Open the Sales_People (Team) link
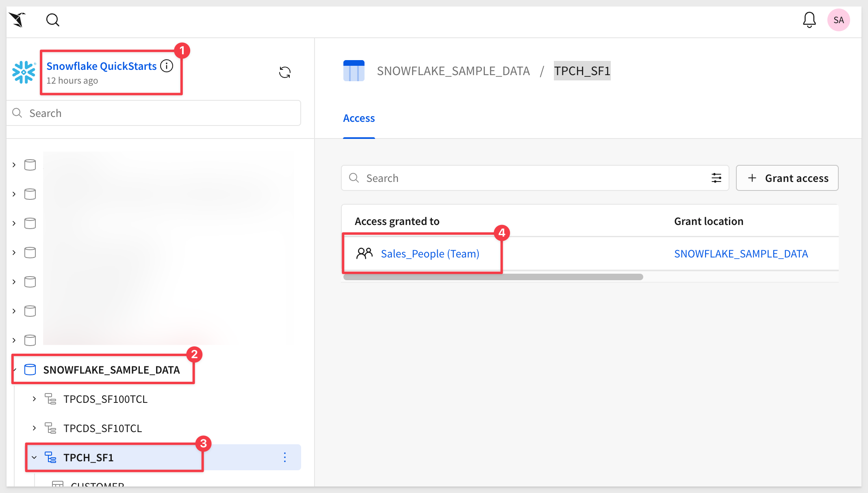 click(x=430, y=253)
